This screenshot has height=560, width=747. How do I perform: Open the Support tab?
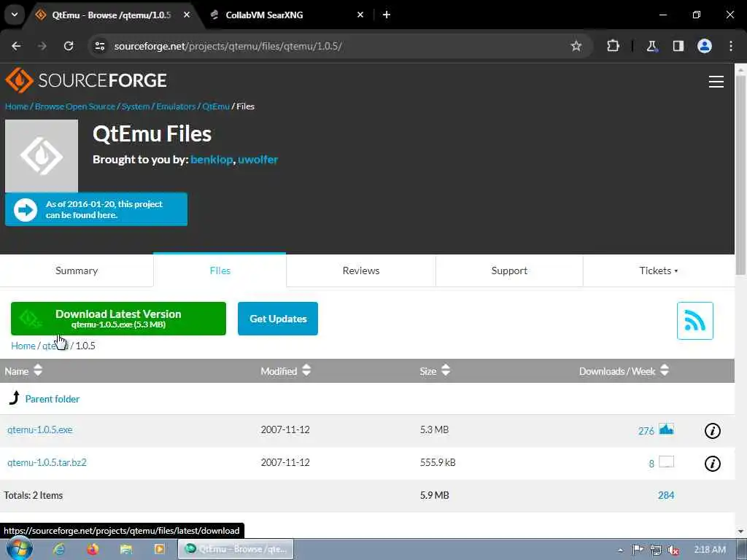(x=508, y=271)
